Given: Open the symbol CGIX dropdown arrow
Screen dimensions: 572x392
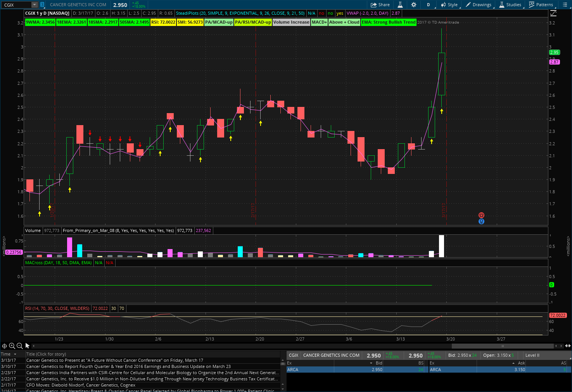Looking at the screenshot, I should pos(34,5).
